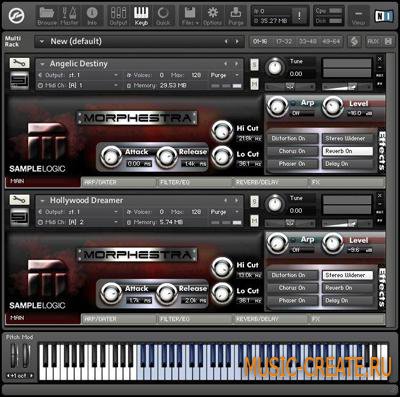
Task: Open Hollywood Dreamer Purge dropdown
Action: tap(237, 212)
